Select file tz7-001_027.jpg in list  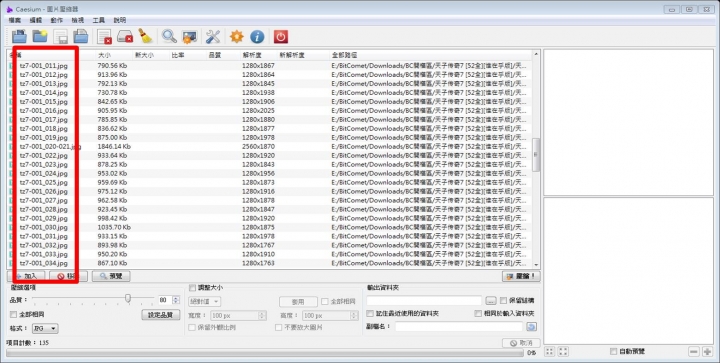[x=44, y=200]
